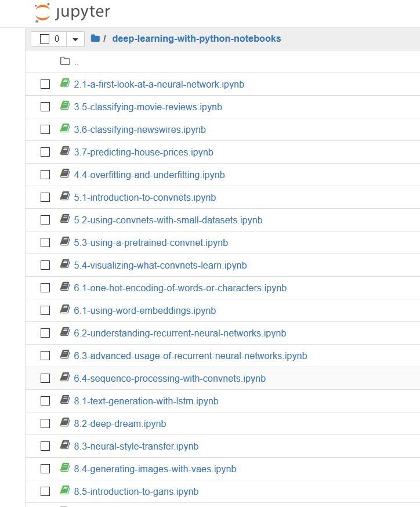The image size is (420, 507).
Task: Click the green notebook icon for 2.1-a-first-look-at-a-neural-network
Action: click(x=65, y=83)
